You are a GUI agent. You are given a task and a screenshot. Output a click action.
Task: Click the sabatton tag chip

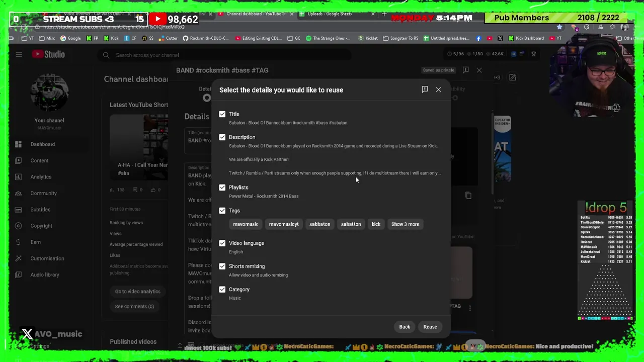coord(351,224)
